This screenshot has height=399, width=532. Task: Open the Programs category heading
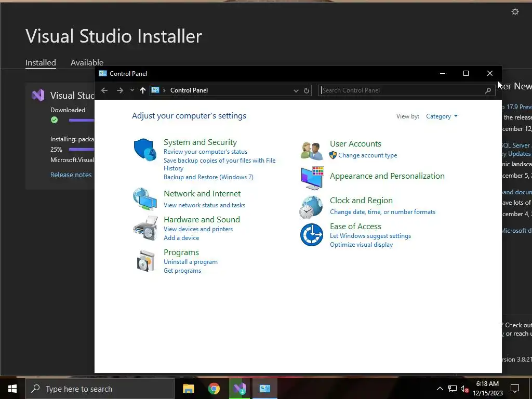[181, 252]
